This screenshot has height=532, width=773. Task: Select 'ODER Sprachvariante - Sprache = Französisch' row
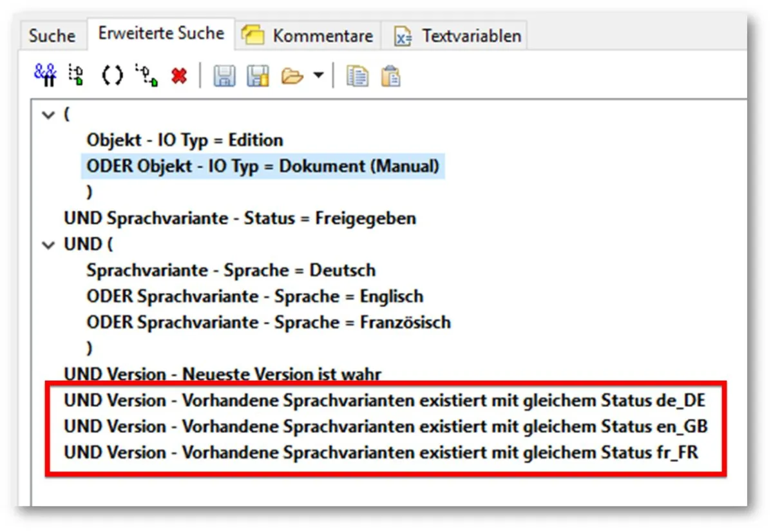click(x=269, y=322)
